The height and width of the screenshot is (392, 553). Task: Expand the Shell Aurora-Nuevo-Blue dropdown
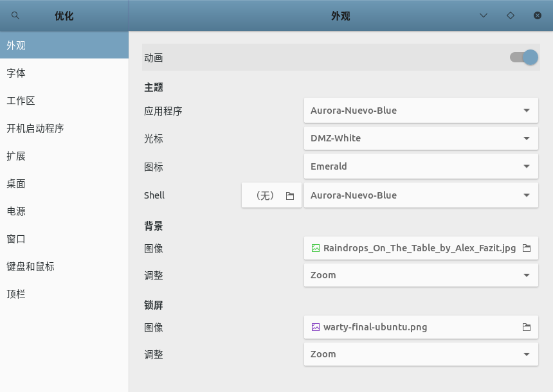(x=421, y=195)
